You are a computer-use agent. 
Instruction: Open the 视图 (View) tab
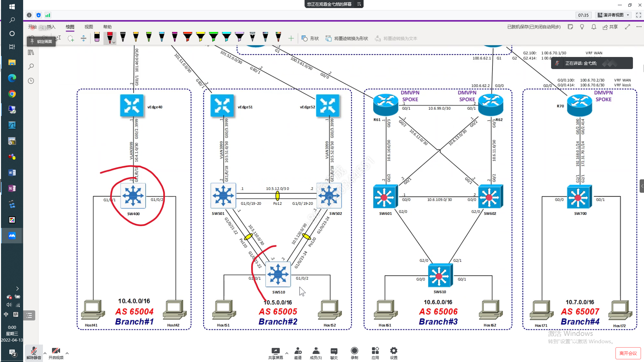[x=89, y=27]
